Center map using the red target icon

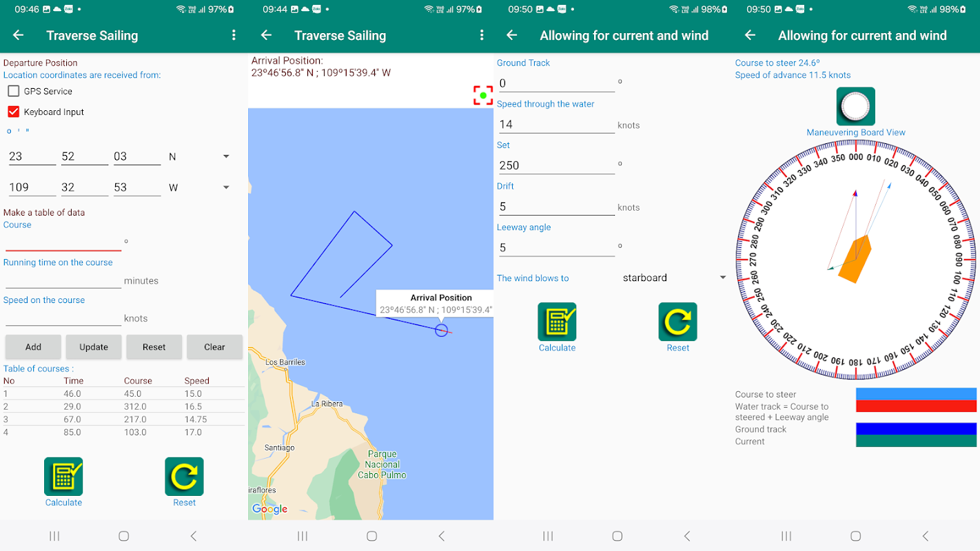[x=483, y=96]
